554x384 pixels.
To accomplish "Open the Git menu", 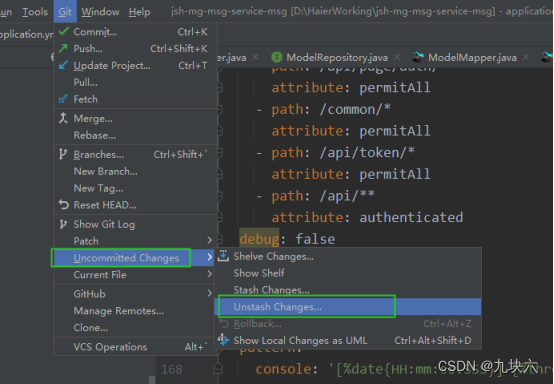I will [x=65, y=12].
